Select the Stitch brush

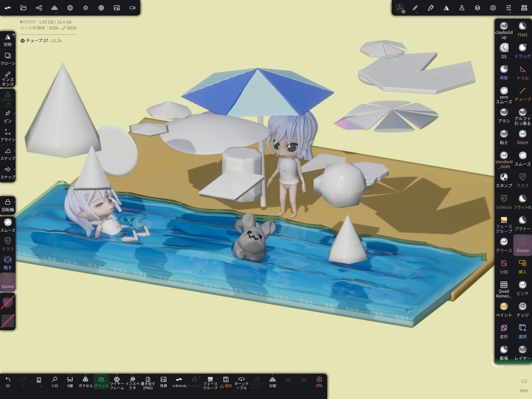click(522, 137)
